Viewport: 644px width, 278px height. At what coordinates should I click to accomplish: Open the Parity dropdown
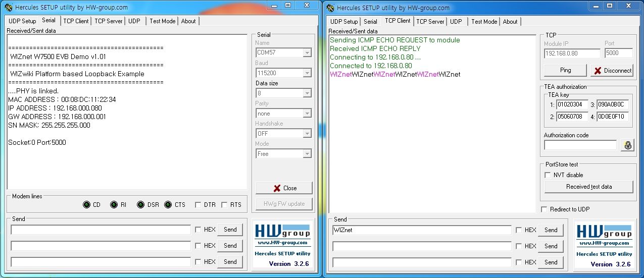(x=307, y=114)
